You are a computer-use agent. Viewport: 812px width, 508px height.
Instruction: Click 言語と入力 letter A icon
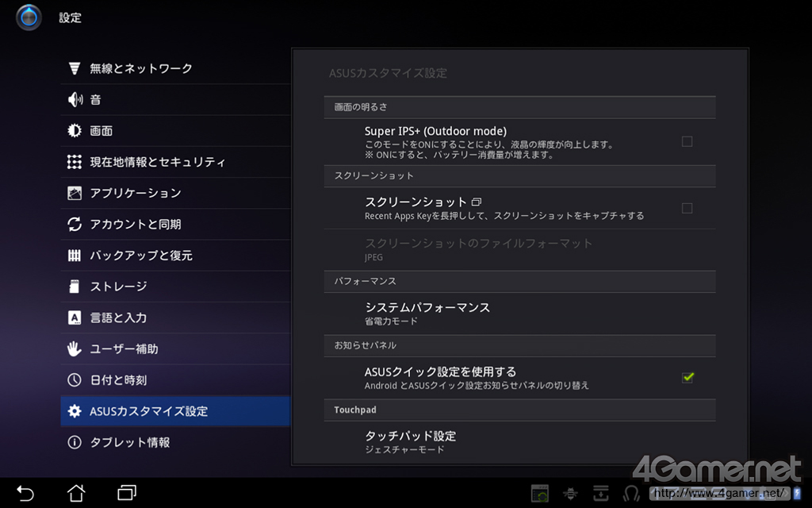75,317
